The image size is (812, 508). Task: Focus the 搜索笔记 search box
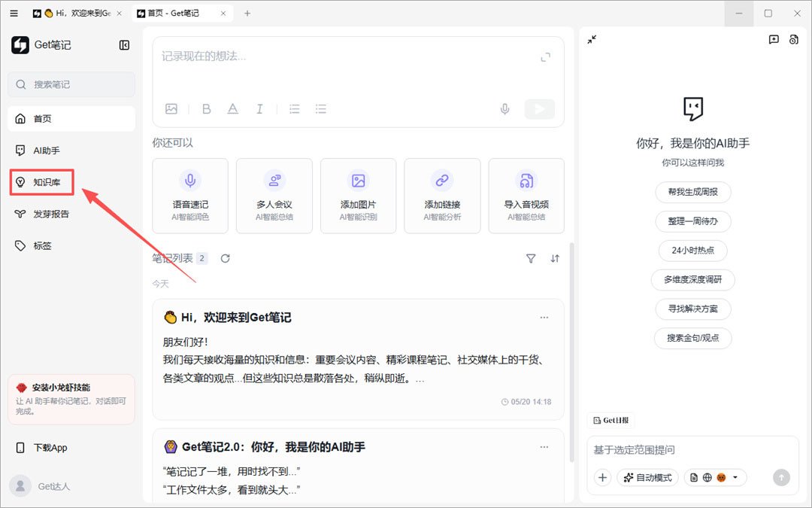pos(71,84)
